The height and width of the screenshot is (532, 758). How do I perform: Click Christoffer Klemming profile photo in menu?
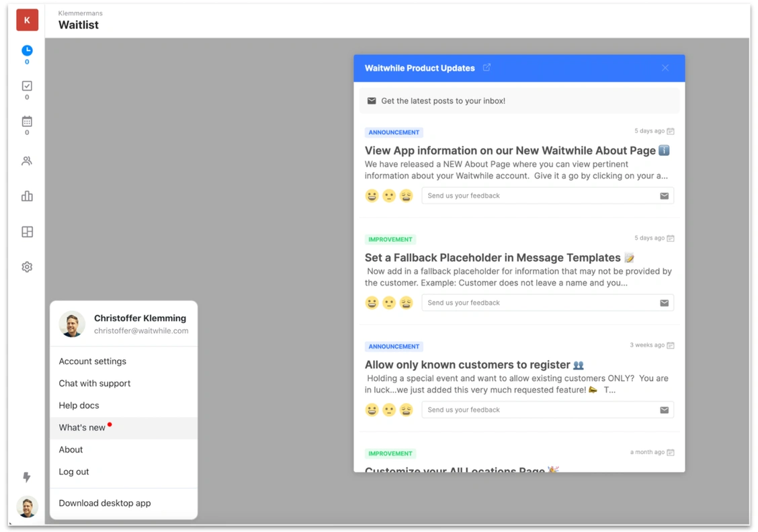tap(72, 324)
